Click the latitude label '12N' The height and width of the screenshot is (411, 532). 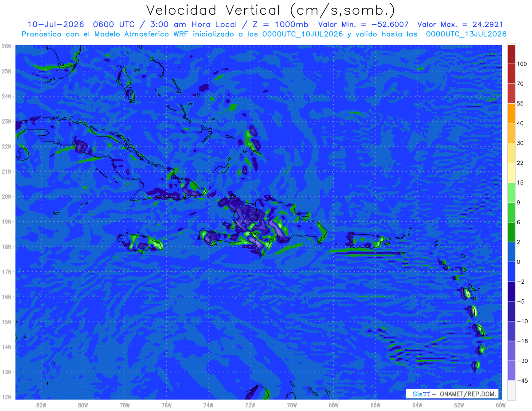7,397
